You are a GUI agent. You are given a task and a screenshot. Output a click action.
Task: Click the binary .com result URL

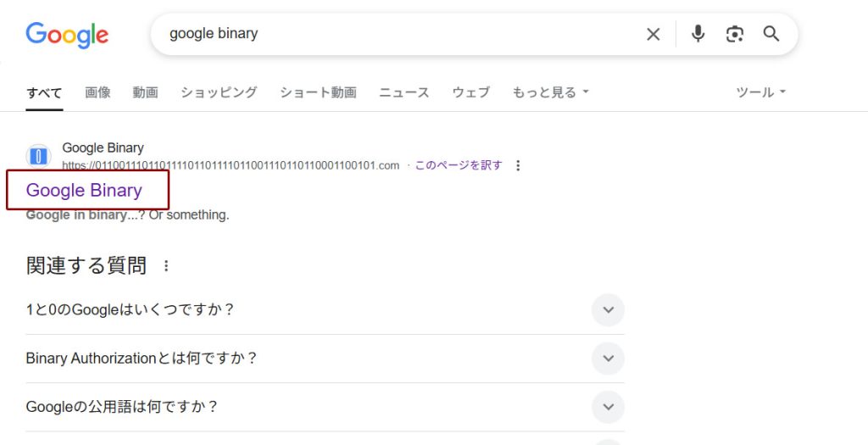(231, 165)
